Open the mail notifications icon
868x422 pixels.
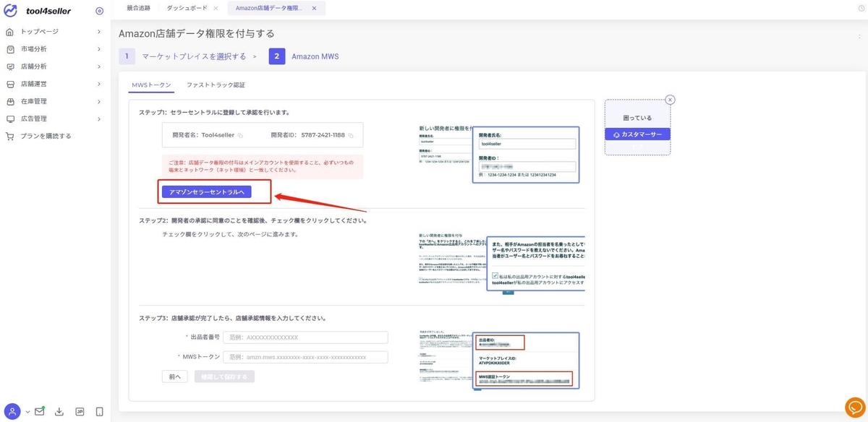[40, 411]
